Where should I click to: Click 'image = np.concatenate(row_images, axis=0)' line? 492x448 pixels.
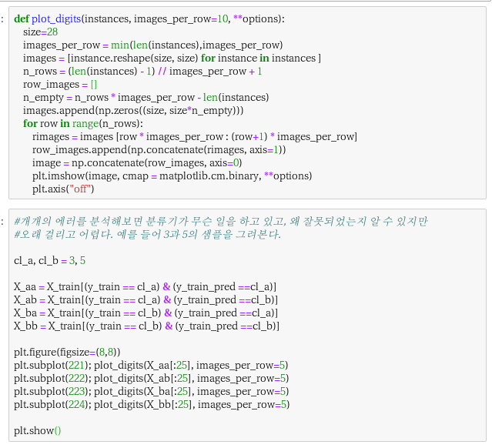tap(137, 163)
